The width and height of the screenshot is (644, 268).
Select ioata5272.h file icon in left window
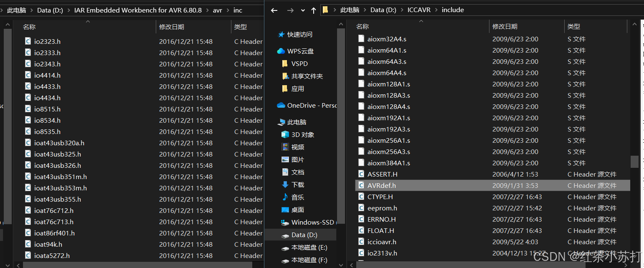click(x=28, y=255)
